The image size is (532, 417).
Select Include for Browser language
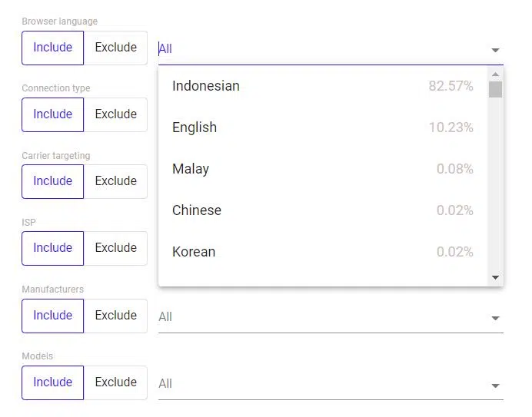52,48
